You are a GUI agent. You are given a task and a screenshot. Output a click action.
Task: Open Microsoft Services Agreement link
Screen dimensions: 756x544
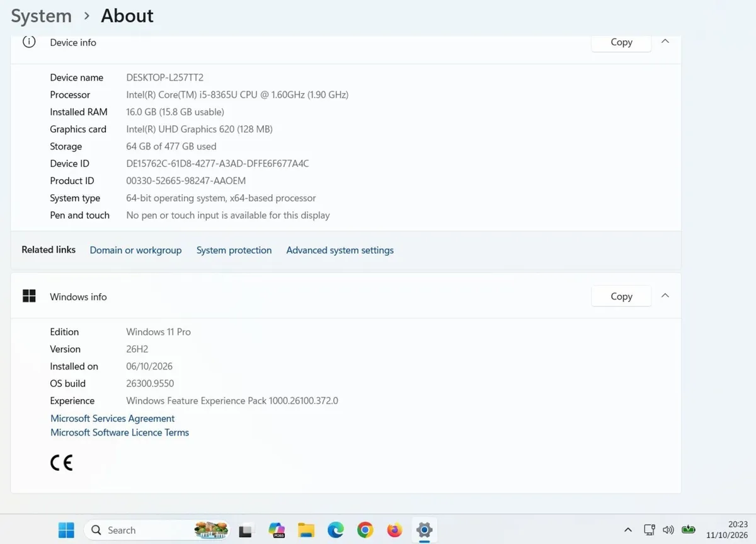112,419
